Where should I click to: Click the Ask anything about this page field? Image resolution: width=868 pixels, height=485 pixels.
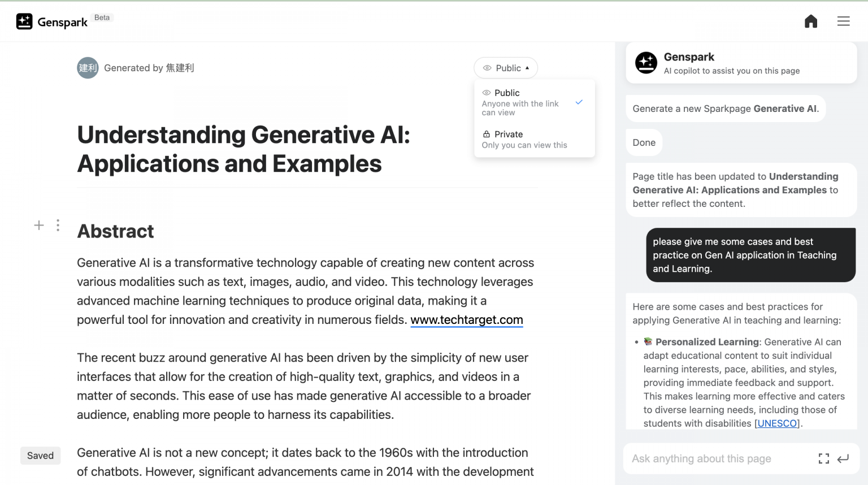tap(718, 459)
